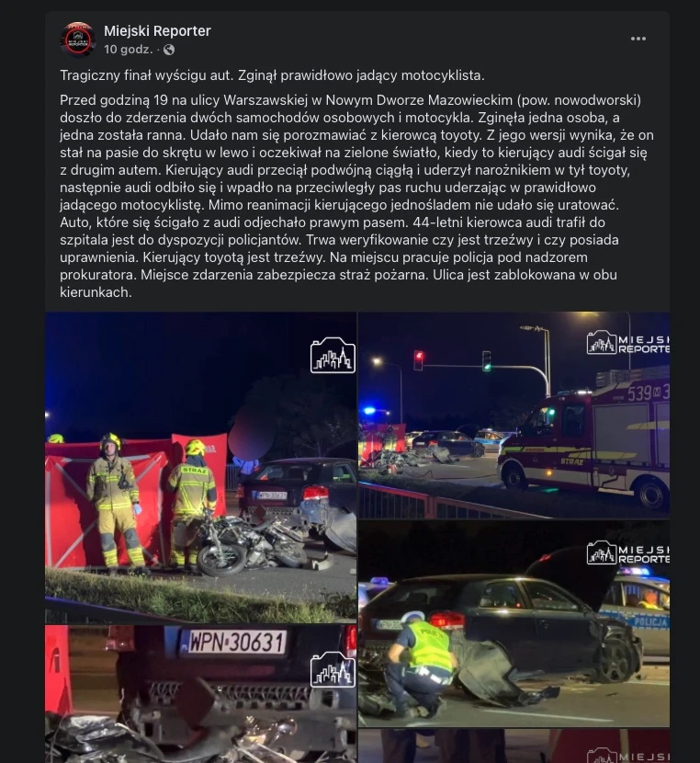Click the post body paragraph text

click(x=356, y=196)
